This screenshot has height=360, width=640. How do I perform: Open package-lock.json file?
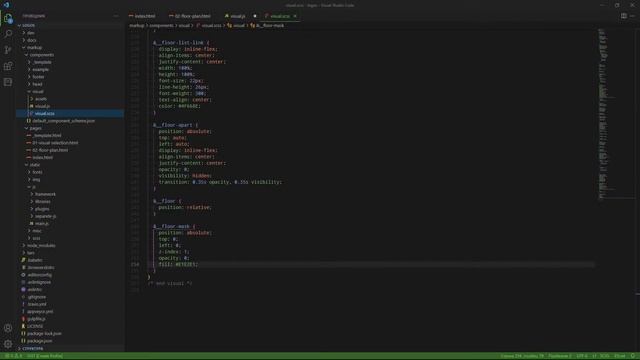[x=44, y=333]
